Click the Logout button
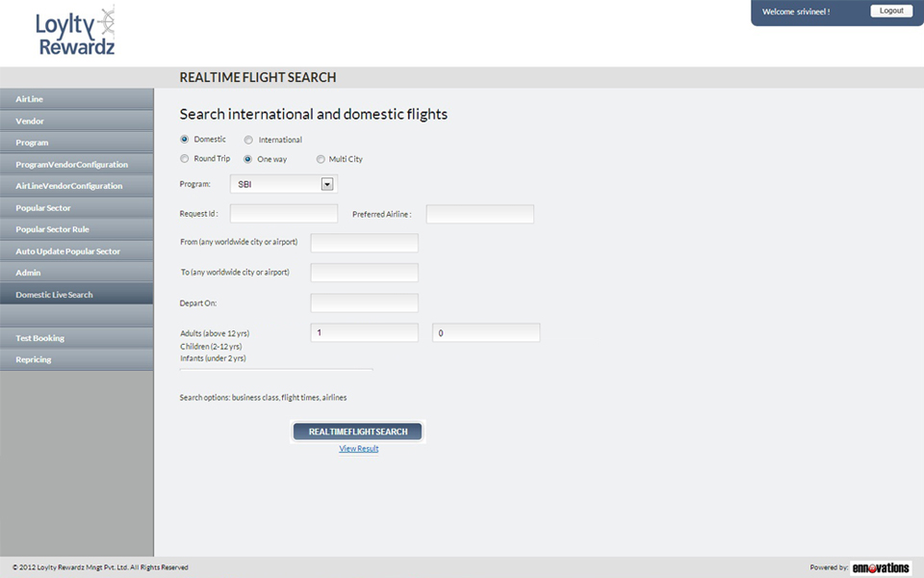The image size is (924, 578). point(890,11)
